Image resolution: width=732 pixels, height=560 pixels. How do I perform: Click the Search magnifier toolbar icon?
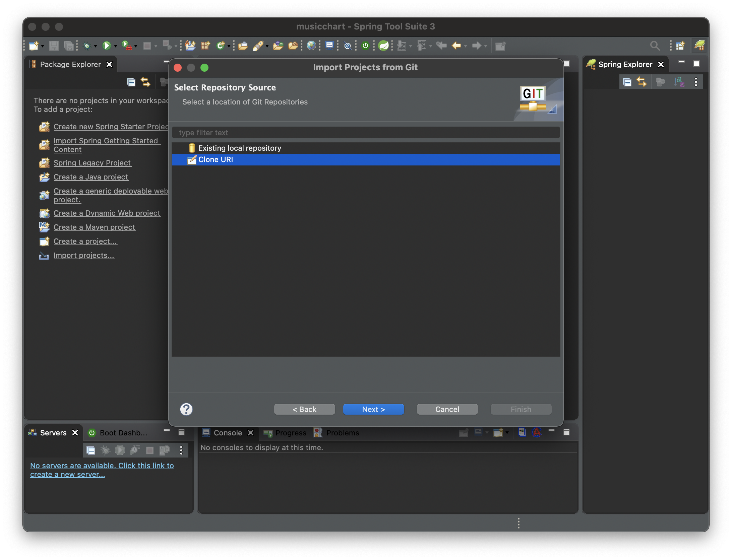click(x=655, y=46)
